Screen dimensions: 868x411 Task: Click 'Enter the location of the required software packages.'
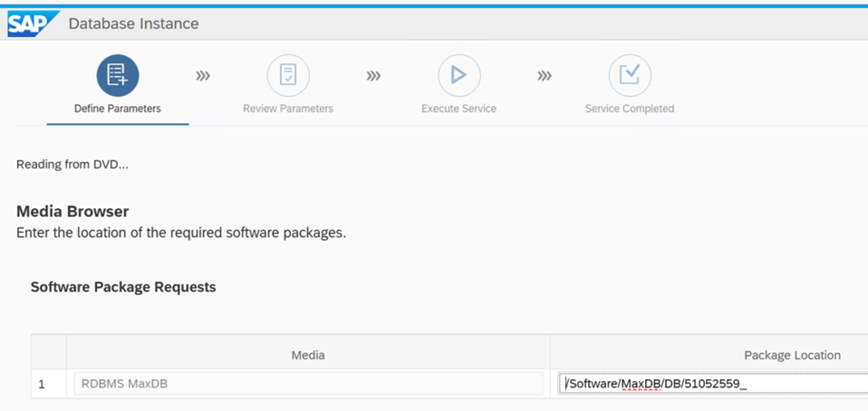[x=181, y=233]
